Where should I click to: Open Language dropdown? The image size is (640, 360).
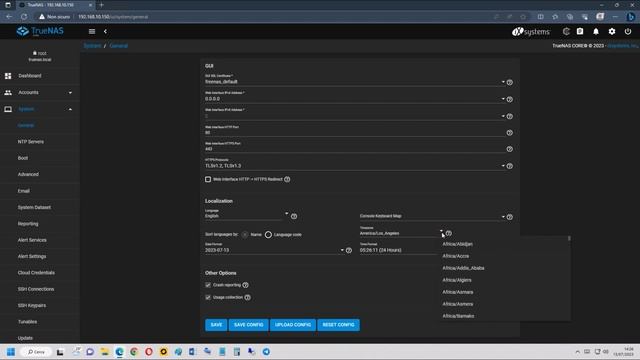click(287, 213)
